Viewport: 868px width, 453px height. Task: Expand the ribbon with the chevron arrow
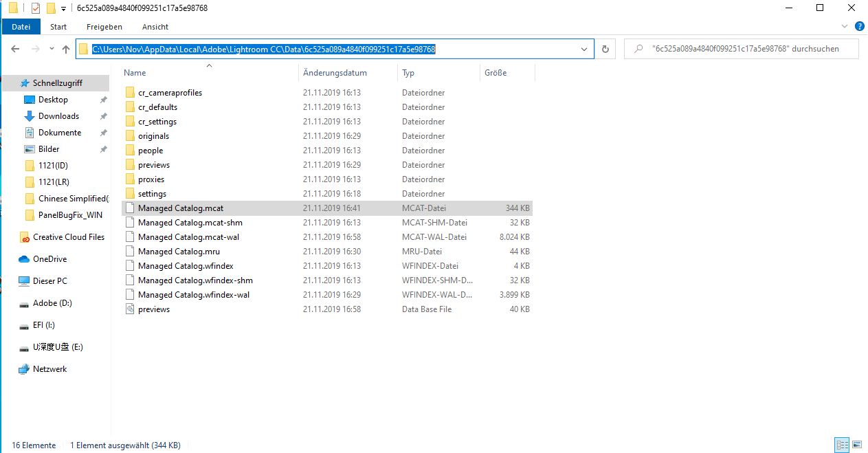click(x=844, y=27)
